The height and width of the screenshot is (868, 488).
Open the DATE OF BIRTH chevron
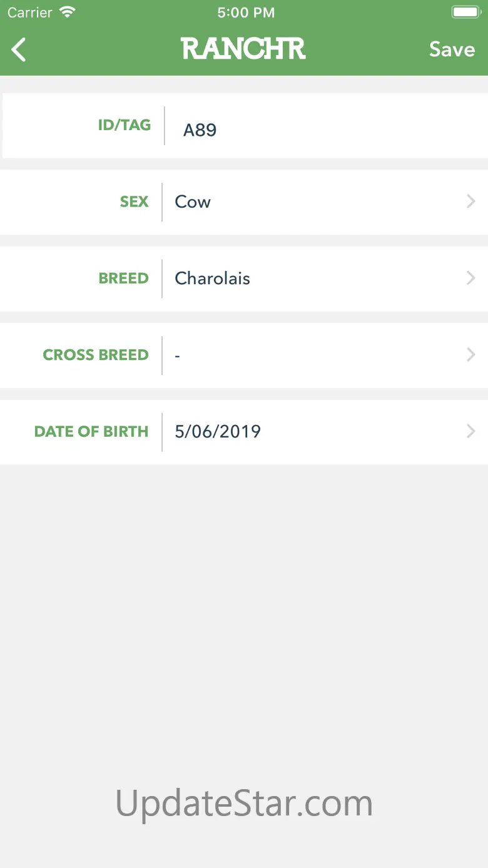[471, 431]
